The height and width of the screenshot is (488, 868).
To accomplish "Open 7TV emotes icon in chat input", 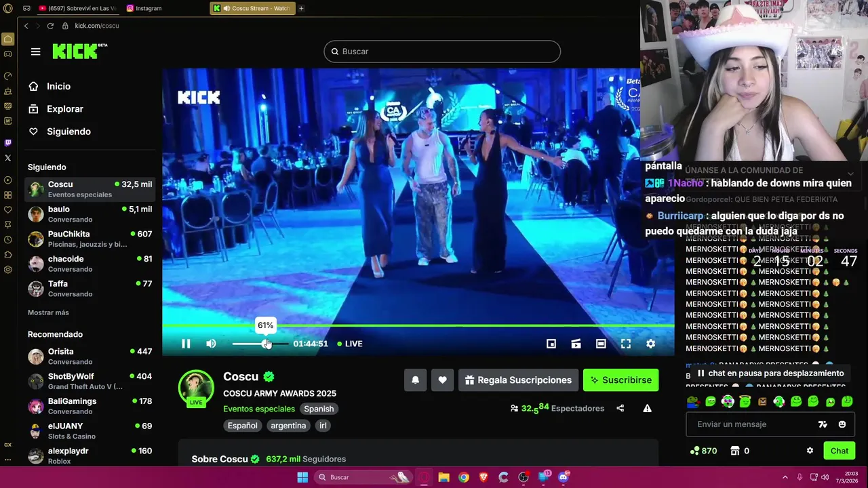I will point(823,424).
